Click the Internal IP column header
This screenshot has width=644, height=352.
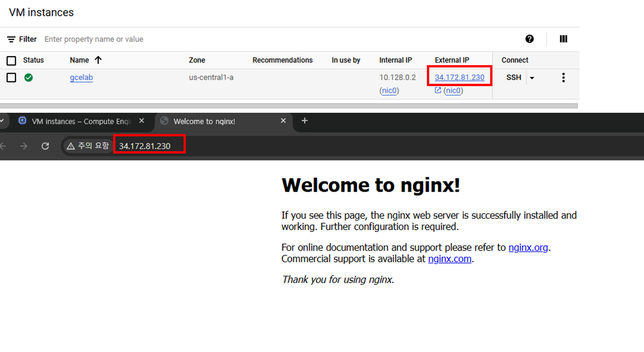click(x=395, y=60)
